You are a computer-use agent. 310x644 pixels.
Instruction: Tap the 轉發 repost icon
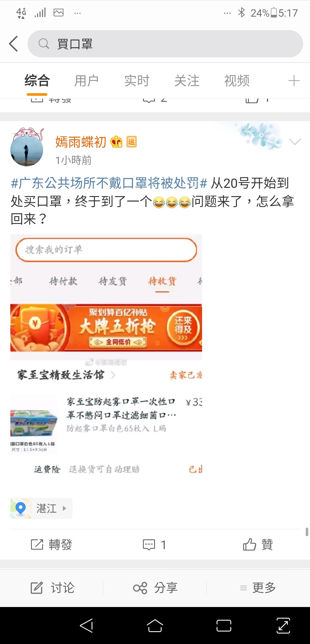point(37,544)
